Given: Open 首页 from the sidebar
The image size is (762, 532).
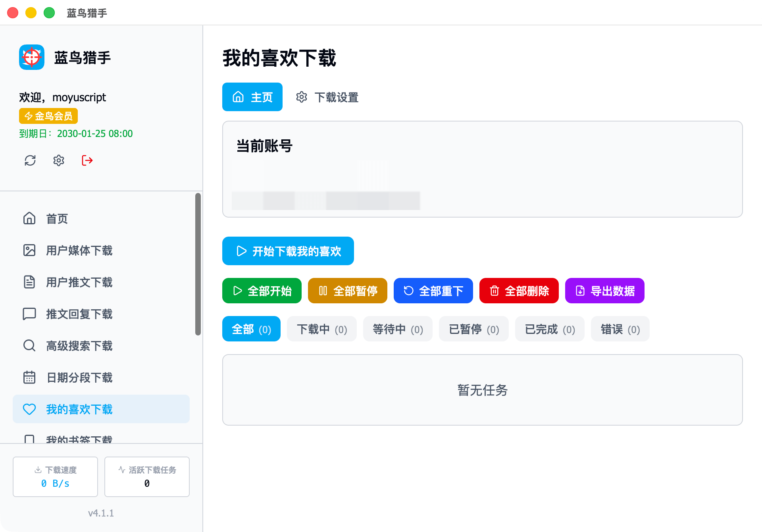Looking at the screenshot, I should coord(57,219).
